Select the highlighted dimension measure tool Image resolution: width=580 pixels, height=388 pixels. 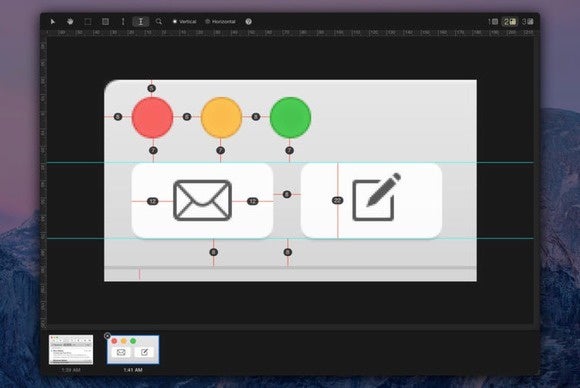(x=141, y=22)
